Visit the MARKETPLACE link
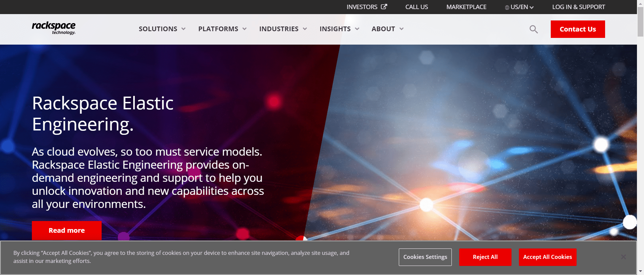Viewport: 644px width, 275px height. pyautogui.click(x=466, y=7)
